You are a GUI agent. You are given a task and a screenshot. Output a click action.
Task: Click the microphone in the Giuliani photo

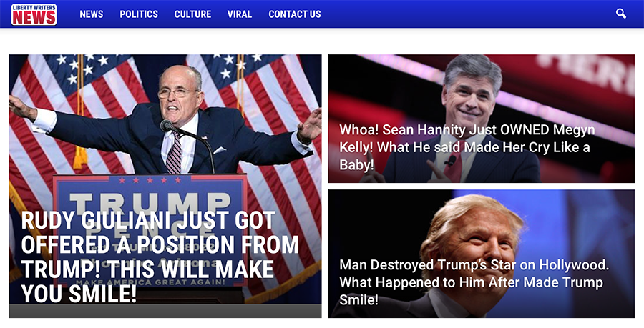click(x=167, y=126)
